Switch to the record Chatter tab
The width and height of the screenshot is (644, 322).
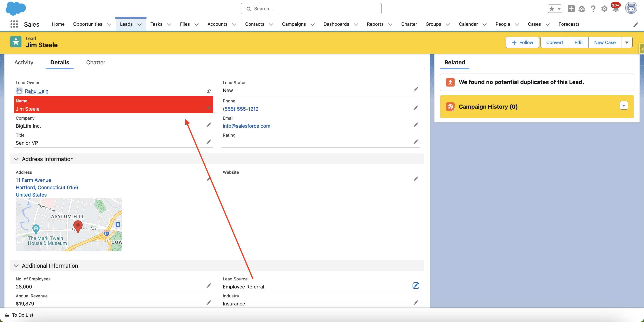pyautogui.click(x=96, y=63)
